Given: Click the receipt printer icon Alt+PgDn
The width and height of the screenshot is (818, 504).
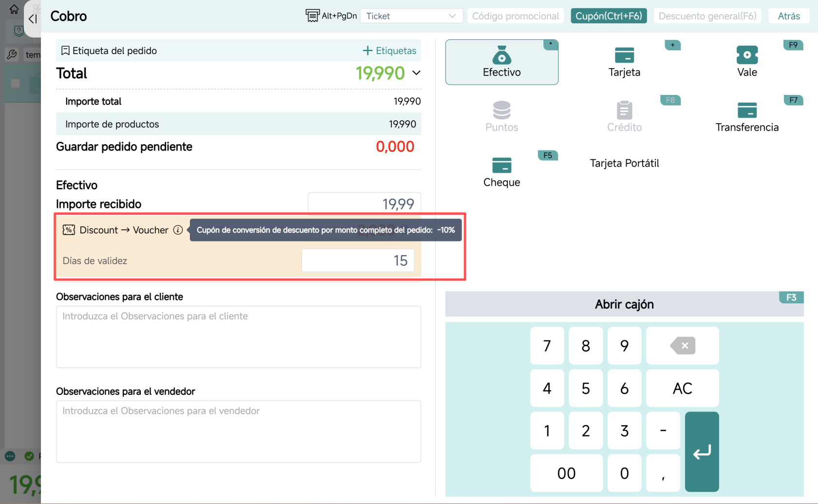Looking at the screenshot, I should pos(312,16).
